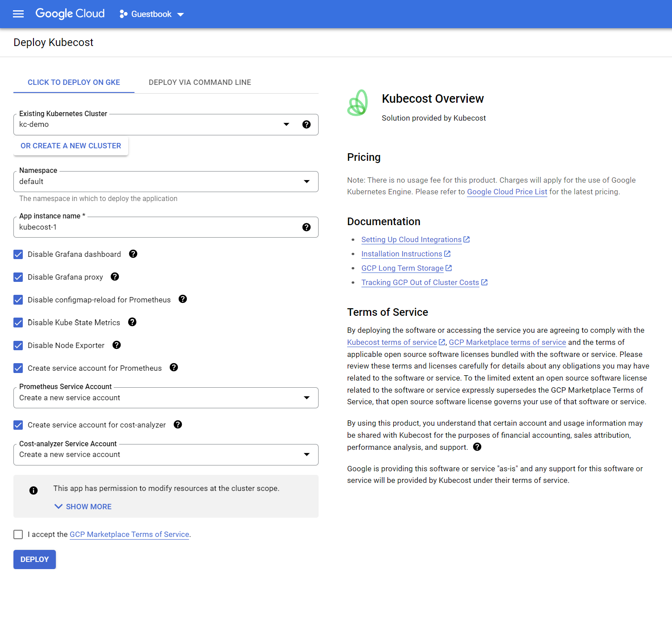
Task: Show help for Disable configmap-reload for Prometheus
Action: coord(183,299)
